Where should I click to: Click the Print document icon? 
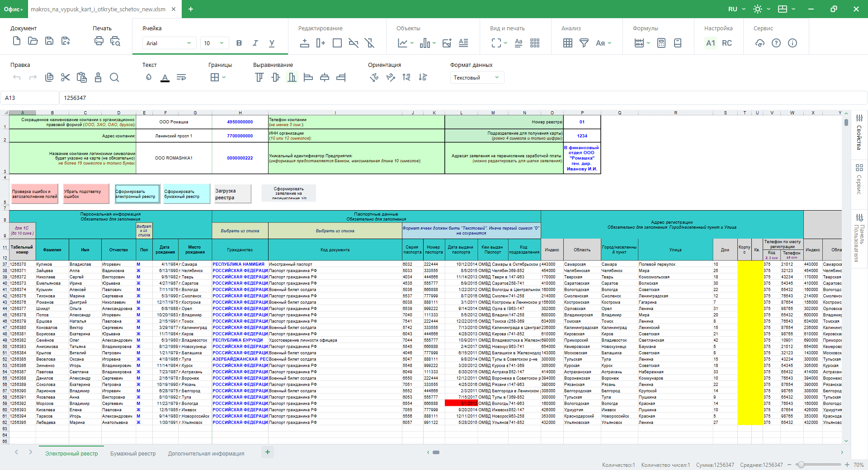(x=99, y=41)
